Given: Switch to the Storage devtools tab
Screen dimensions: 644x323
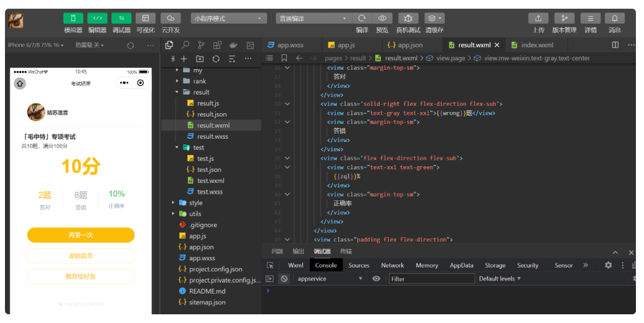Looking at the screenshot, I should pos(495,265).
